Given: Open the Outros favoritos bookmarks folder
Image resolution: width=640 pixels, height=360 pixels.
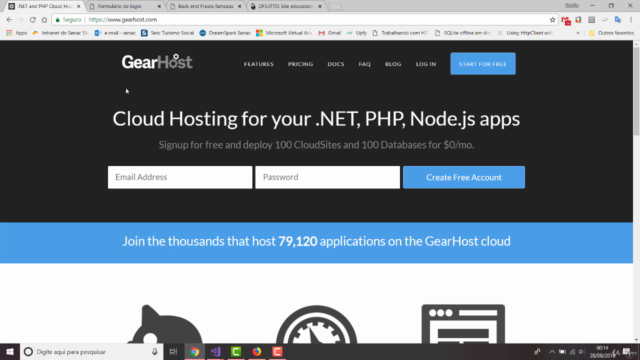Looking at the screenshot, I should click(611, 33).
